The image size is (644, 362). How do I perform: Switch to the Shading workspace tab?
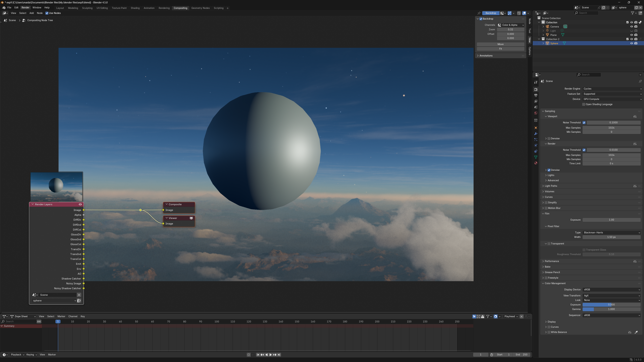[135, 8]
